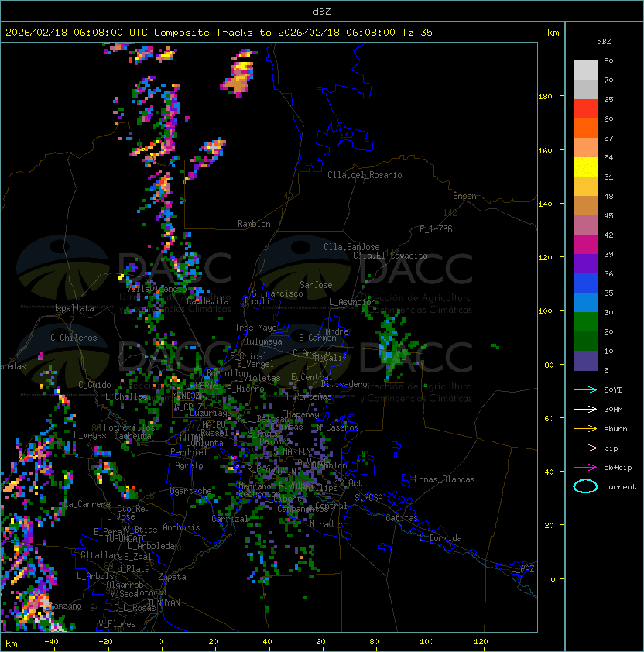Click the Ramblon place label
644x652 pixels.
click(x=254, y=224)
